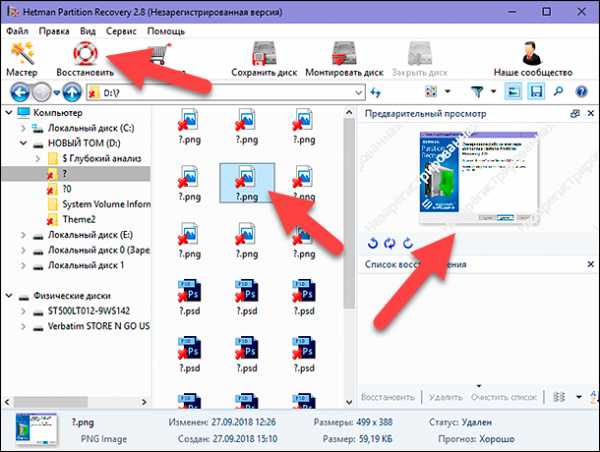Screen dimensions: 600x452
Task: Expand Локальный диск (E:) node
Action: point(23,235)
